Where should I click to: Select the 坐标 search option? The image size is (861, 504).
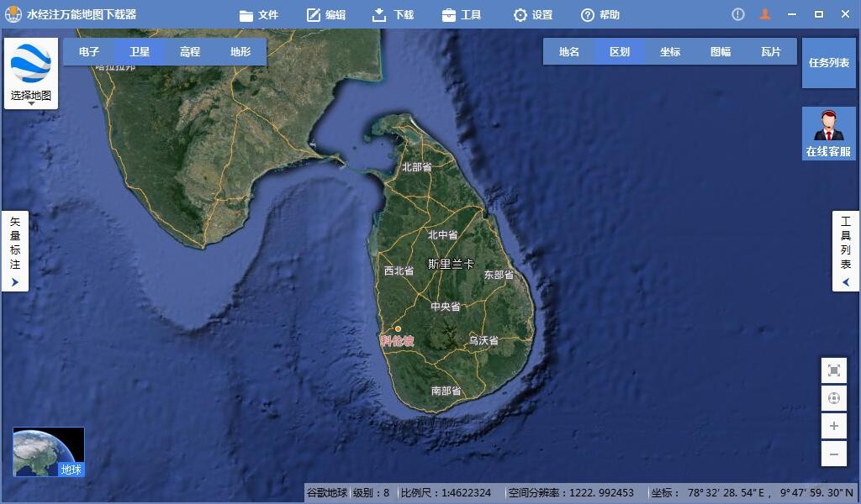(670, 51)
